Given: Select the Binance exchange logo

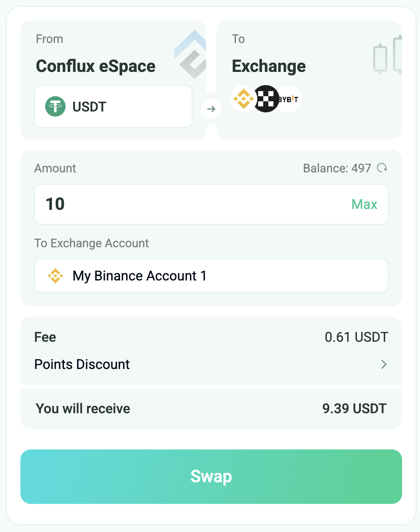Looking at the screenshot, I should [243, 99].
